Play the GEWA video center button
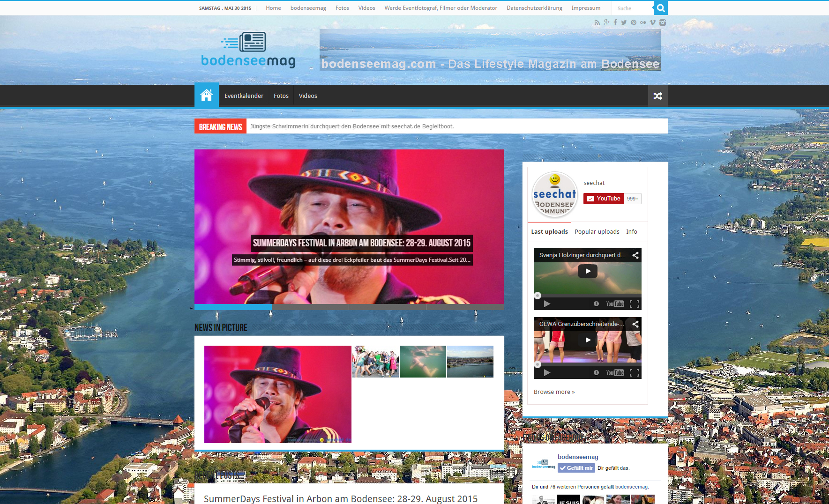 pyautogui.click(x=588, y=340)
